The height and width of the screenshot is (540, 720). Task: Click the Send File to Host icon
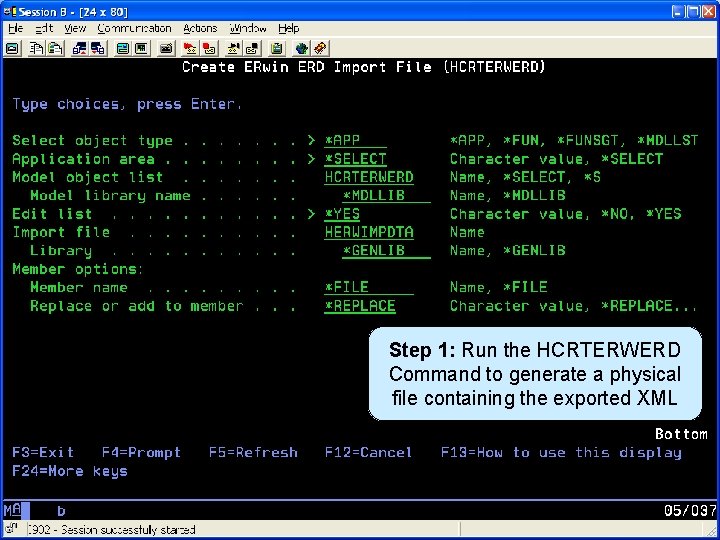tap(79, 48)
